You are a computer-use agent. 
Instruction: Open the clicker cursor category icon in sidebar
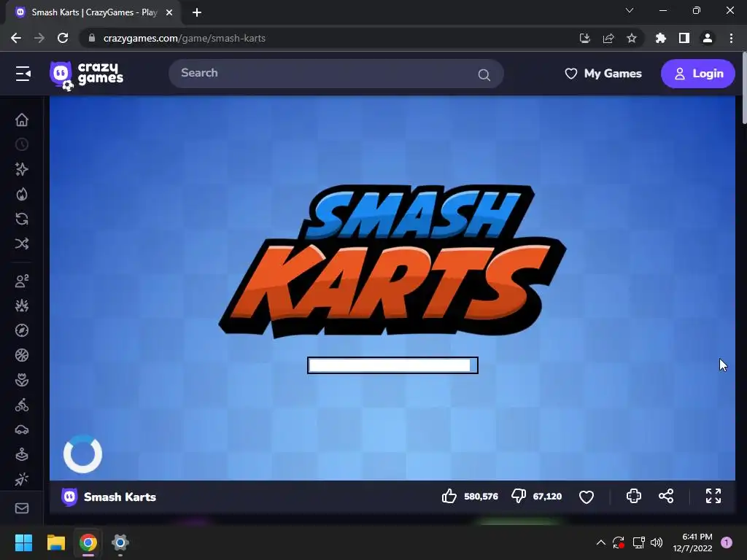pos(22,479)
